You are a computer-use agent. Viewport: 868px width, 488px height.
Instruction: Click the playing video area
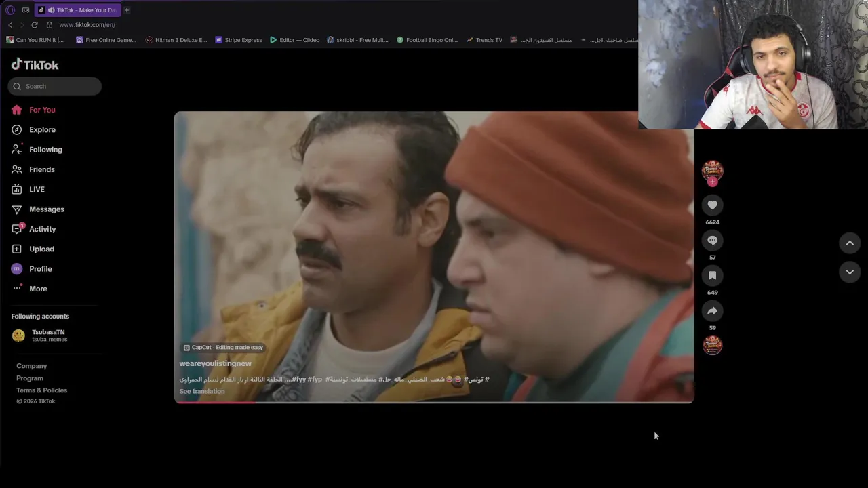click(x=434, y=257)
